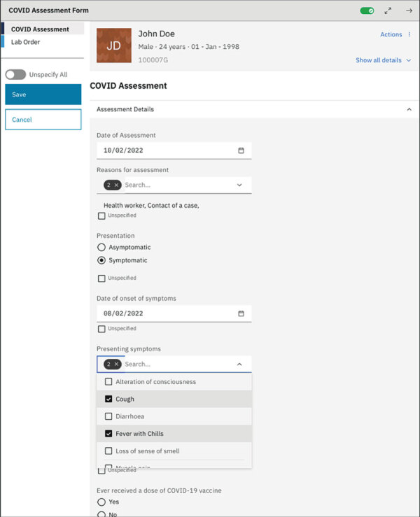
Task: Open calendar icon for onset of symptoms date
Action: click(x=241, y=314)
